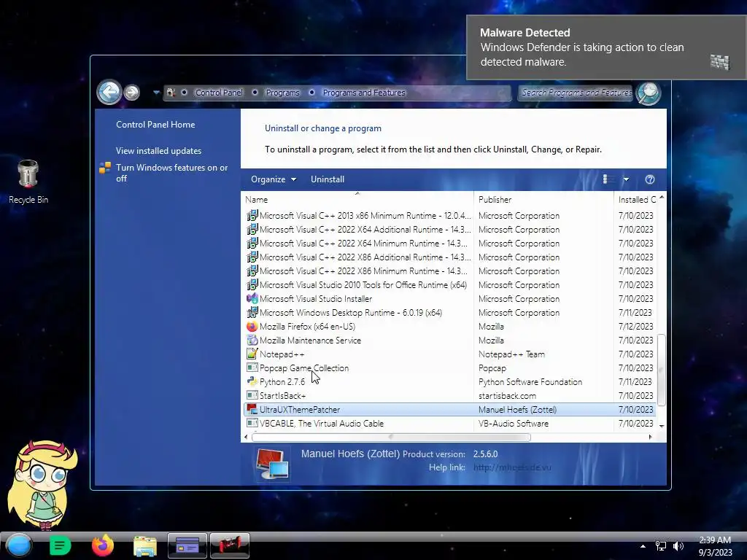Click Manuel Hoefs (Zottel) publisher cell
This screenshot has width=747, height=560.
517,410
